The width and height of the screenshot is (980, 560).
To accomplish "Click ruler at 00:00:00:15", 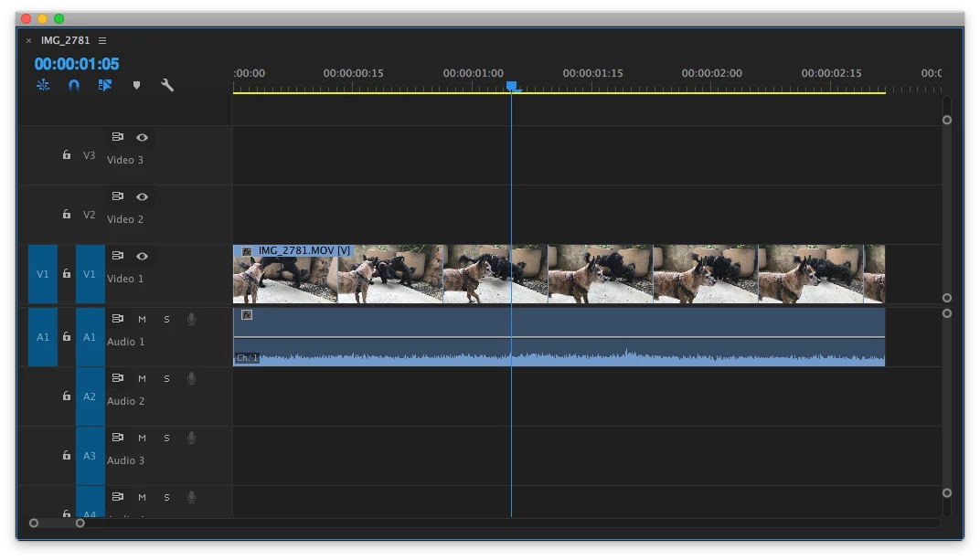I will (353, 74).
